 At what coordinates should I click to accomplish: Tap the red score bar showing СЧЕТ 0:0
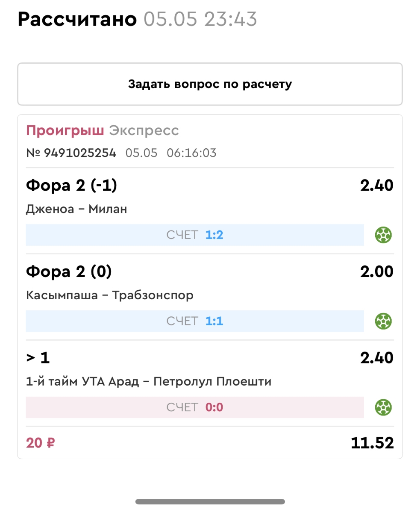point(195,407)
